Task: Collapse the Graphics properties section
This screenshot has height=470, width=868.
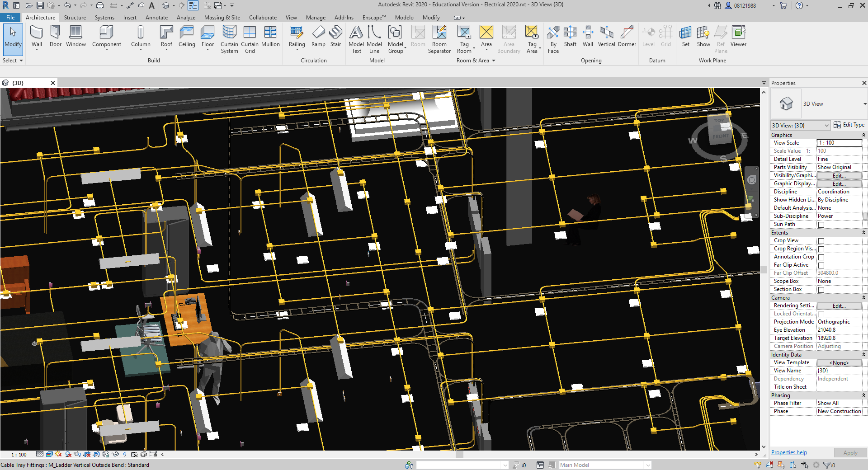Action: tap(863, 135)
